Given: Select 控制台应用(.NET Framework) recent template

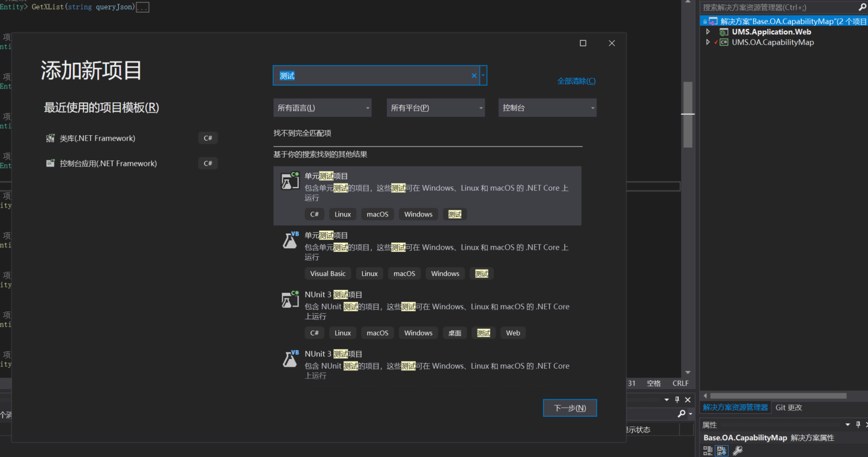Looking at the screenshot, I should 132,164.
